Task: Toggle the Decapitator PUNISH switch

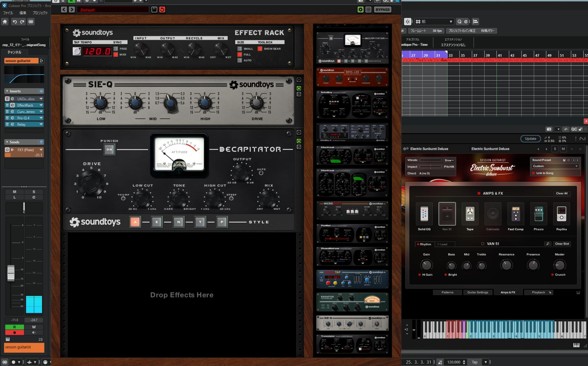Action: (x=109, y=149)
